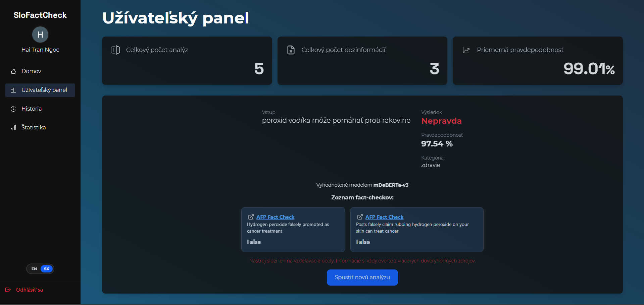
Task: Click the bar chart icon beside Štatistika
Action: 13,128
